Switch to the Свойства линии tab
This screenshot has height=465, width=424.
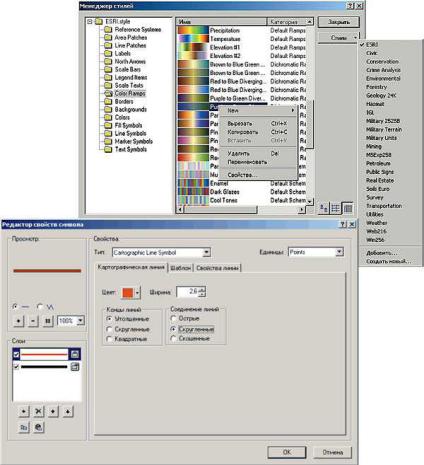point(217,268)
